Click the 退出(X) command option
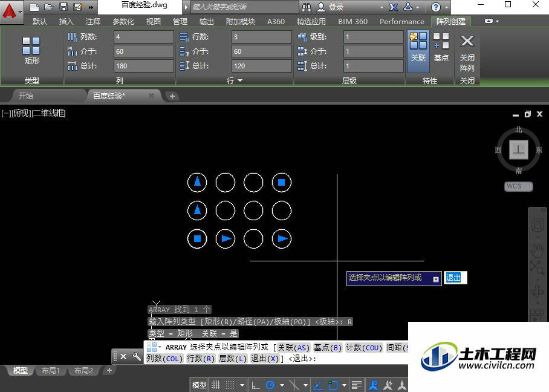The width and height of the screenshot is (549, 392). 265,359
